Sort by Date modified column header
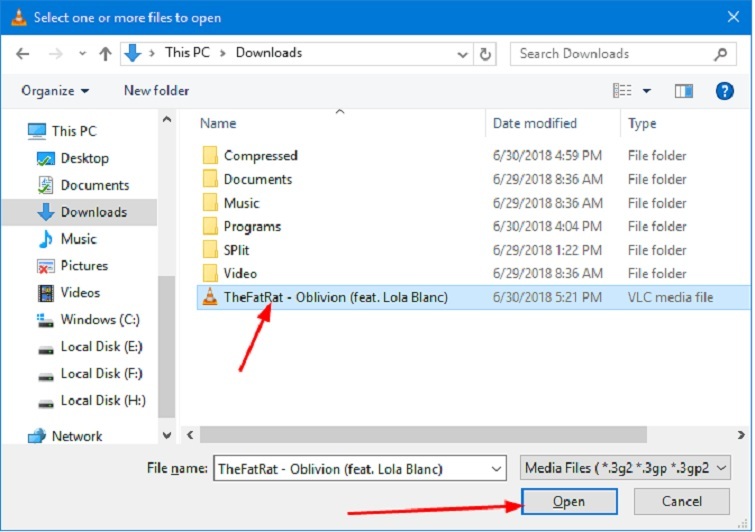Screen dimensions: 755x532 (534, 123)
